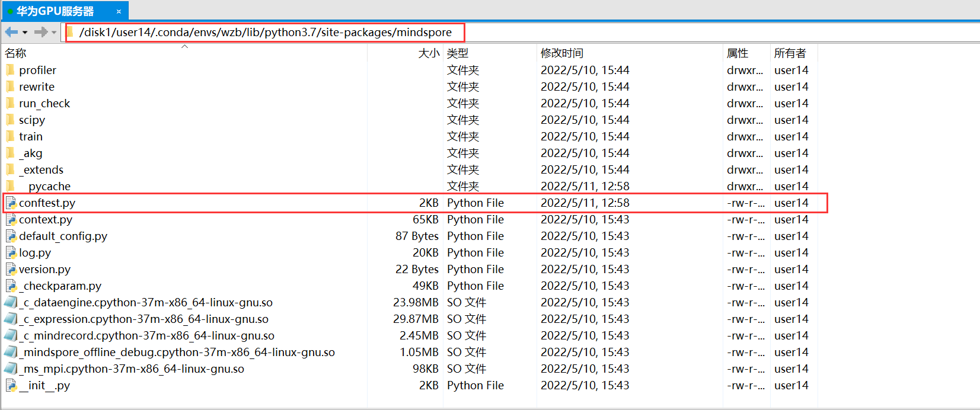Click the rewrite folder icon
The height and width of the screenshot is (410, 980).
[x=10, y=87]
